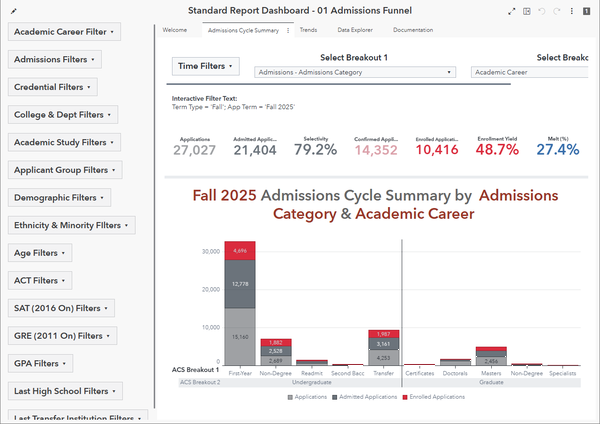
Task: Open Academic Study Filters
Action: pos(64,142)
